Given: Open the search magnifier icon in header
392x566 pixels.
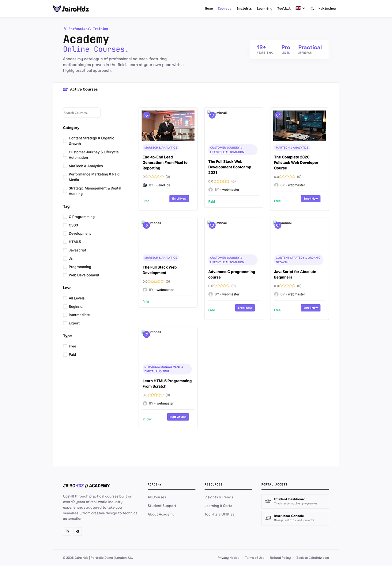Looking at the screenshot, I should (312, 9).
